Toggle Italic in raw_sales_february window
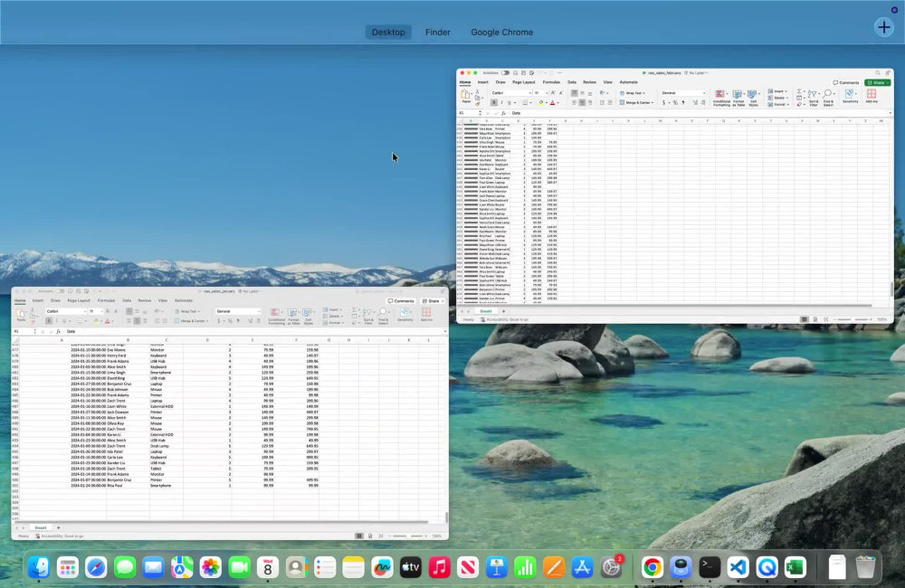 (501, 103)
